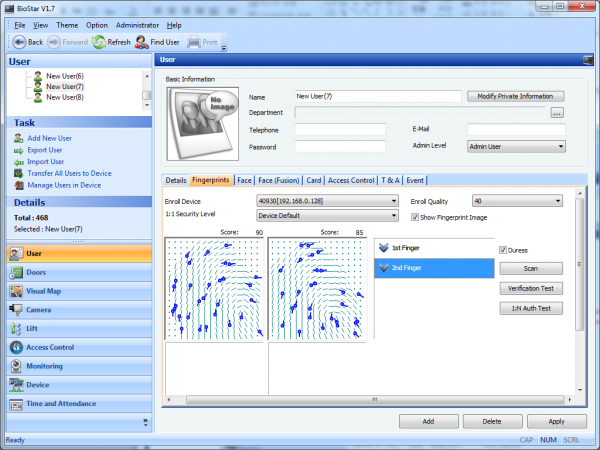Click Add New User task link

coord(49,137)
